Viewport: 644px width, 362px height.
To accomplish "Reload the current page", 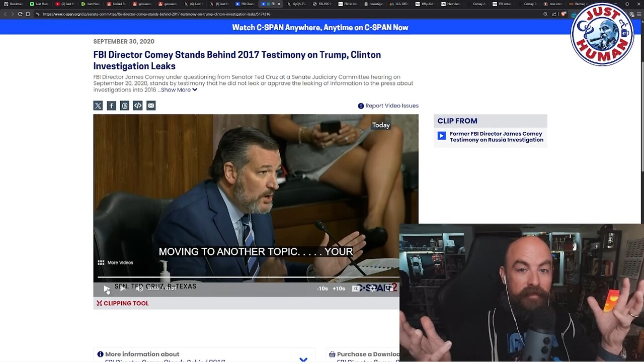I will (20, 14).
